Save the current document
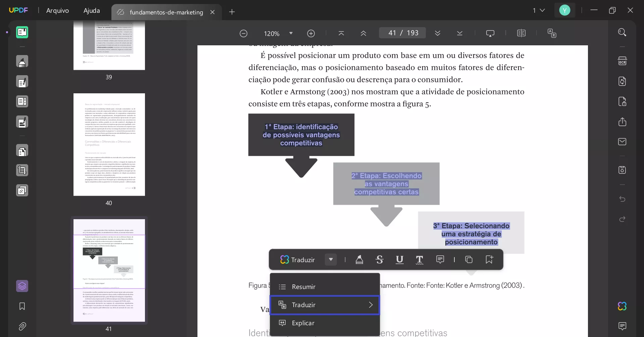 pyautogui.click(x=623, y=170)
